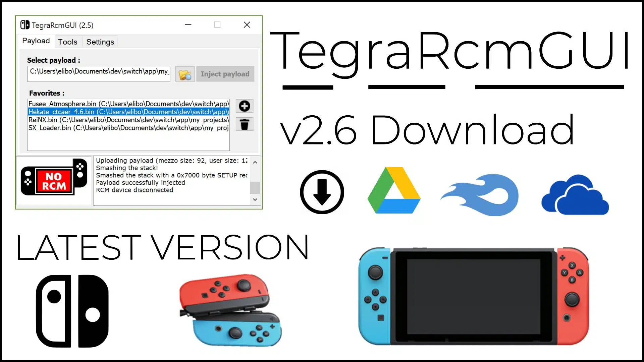The image size is (644, 362).
Task: Click the Backblaze download icon
Action: (480, 192)
